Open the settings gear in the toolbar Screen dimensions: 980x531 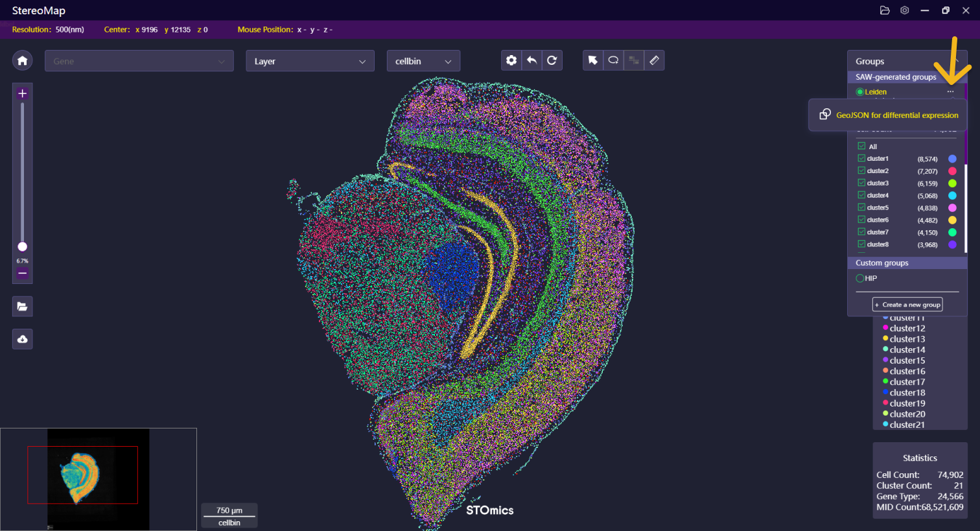coord(511,60)
